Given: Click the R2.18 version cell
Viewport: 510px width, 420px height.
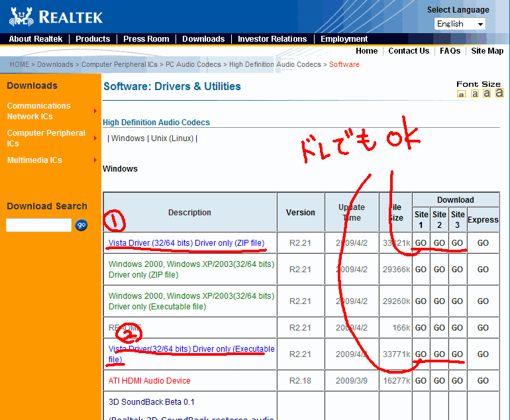Looking at the screenshot, I should tap(300, 381).
